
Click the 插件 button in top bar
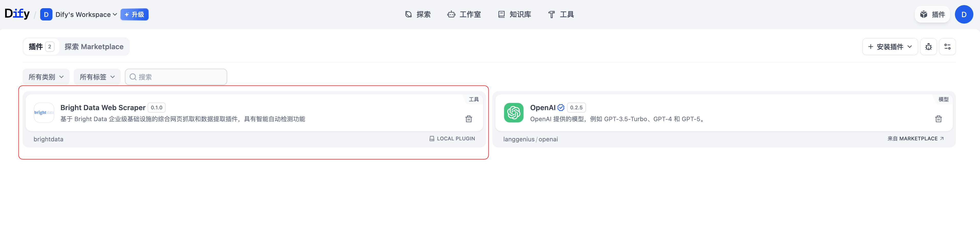click(x=932, y=14)
